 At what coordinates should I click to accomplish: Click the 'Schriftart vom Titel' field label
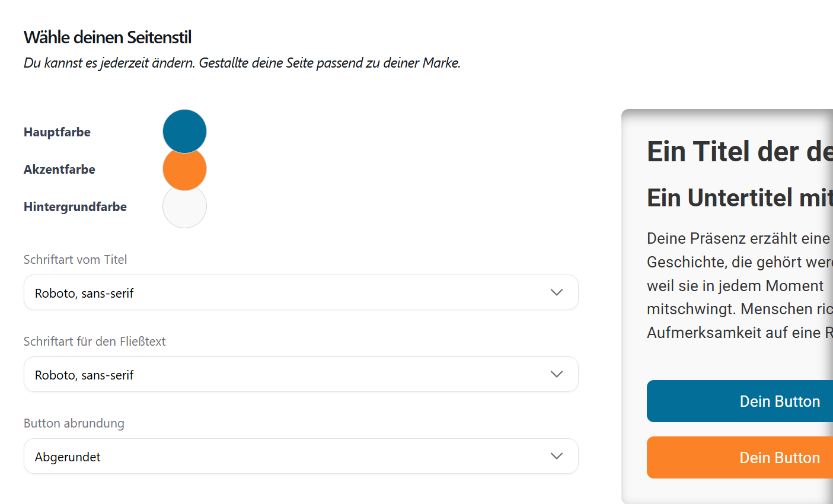[75, 260]
